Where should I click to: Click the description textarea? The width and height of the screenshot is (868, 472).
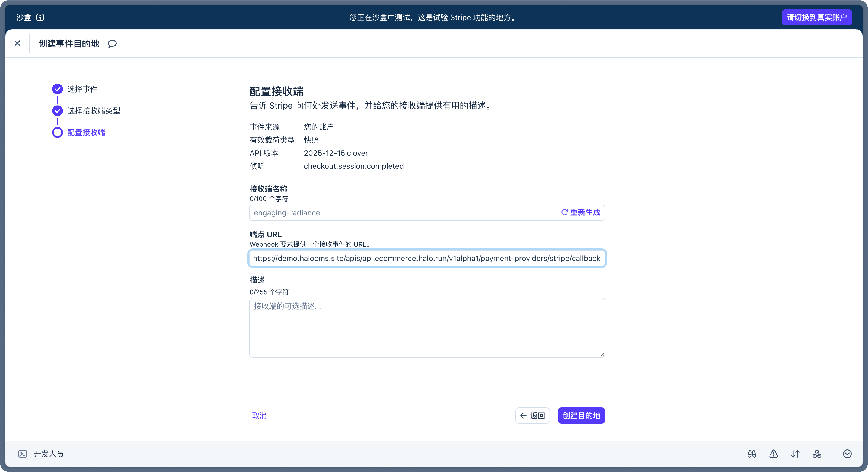pyautogui.click(x=427, y=327)
